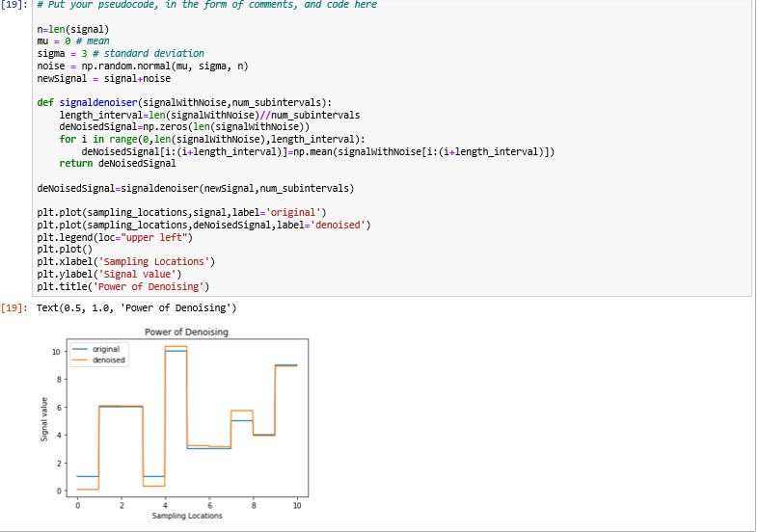Click the plt.legend(loc="upper left") line

pyautogui.click(x=115, y=237)
